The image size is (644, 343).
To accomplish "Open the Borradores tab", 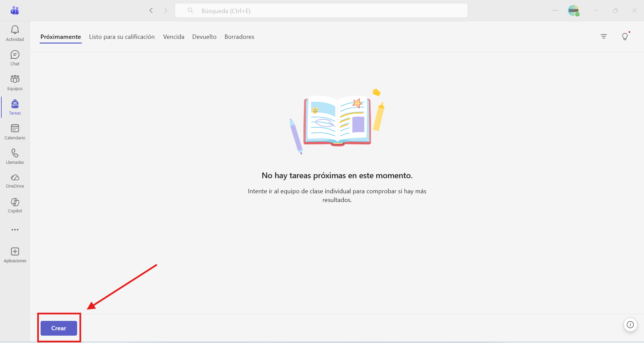I will click(x=239, y=37).
